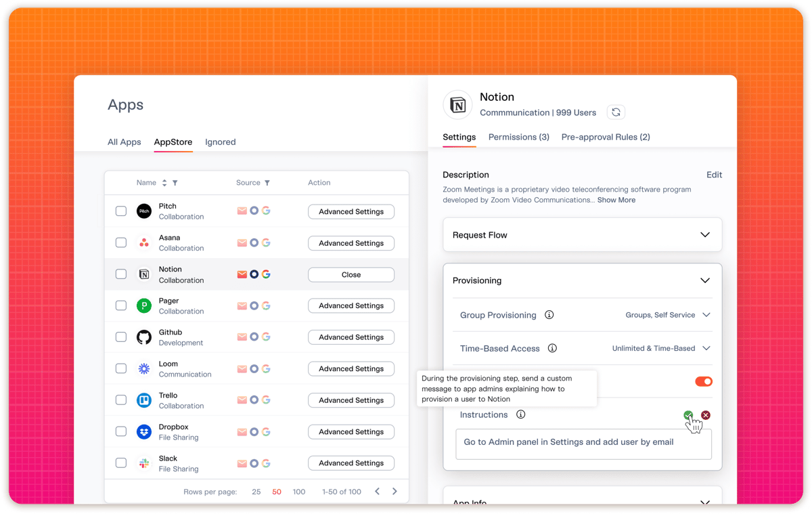Expand the Request Flow section
812x514 pixels.
[705, 234]
